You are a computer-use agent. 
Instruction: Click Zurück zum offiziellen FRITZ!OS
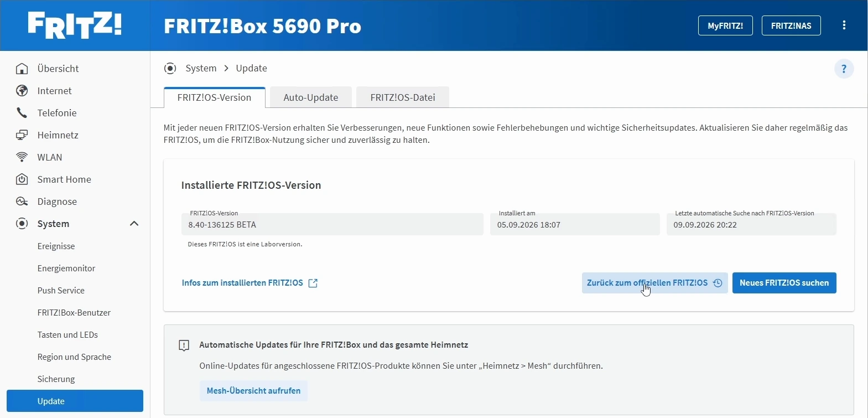click(655, 283)
